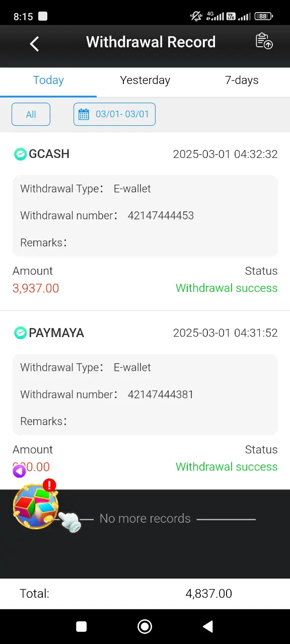Select the PAYMAYA withdrawal number 42147444381
The width and height of the screenshot is (290, 644).
161,395
